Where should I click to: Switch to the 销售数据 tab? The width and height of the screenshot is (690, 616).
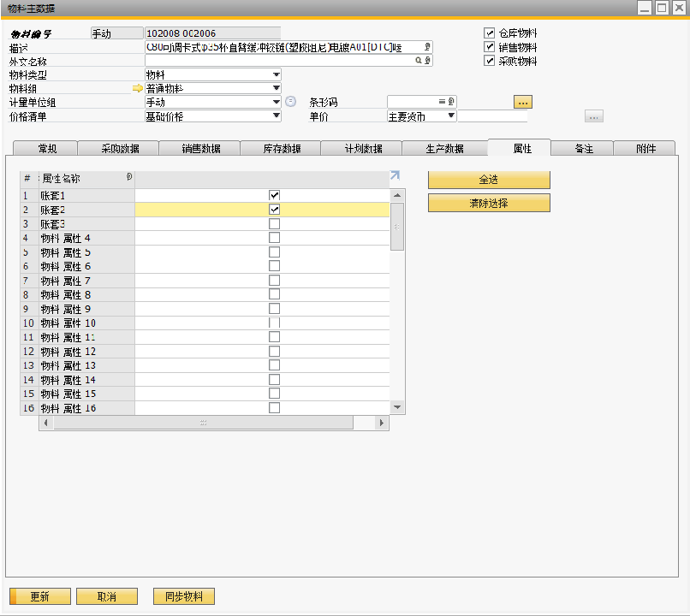[200, 149]
